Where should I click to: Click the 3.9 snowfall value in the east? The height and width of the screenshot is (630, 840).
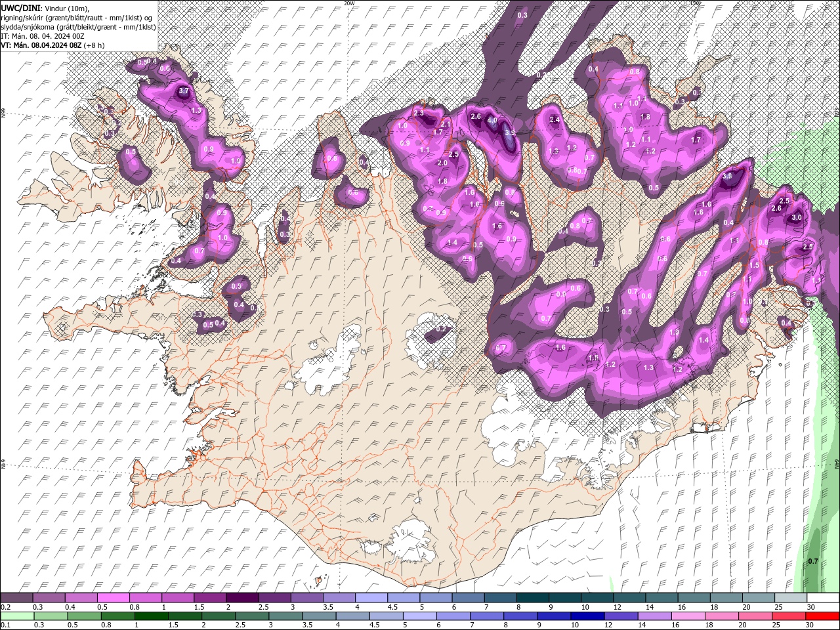coord(727,177)
